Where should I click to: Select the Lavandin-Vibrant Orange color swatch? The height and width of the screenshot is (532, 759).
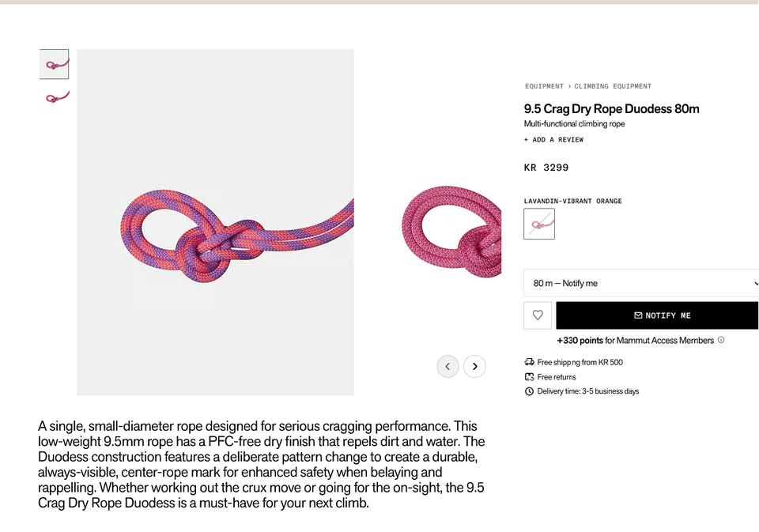point(538,224)
